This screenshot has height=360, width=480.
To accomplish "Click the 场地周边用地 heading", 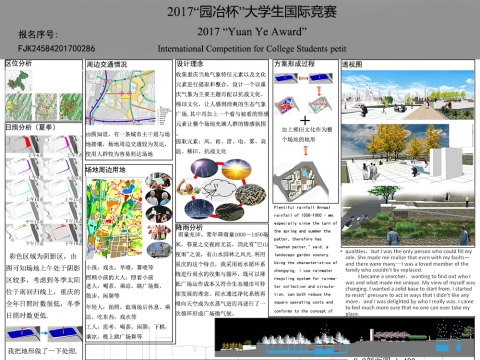I will 106,170.
